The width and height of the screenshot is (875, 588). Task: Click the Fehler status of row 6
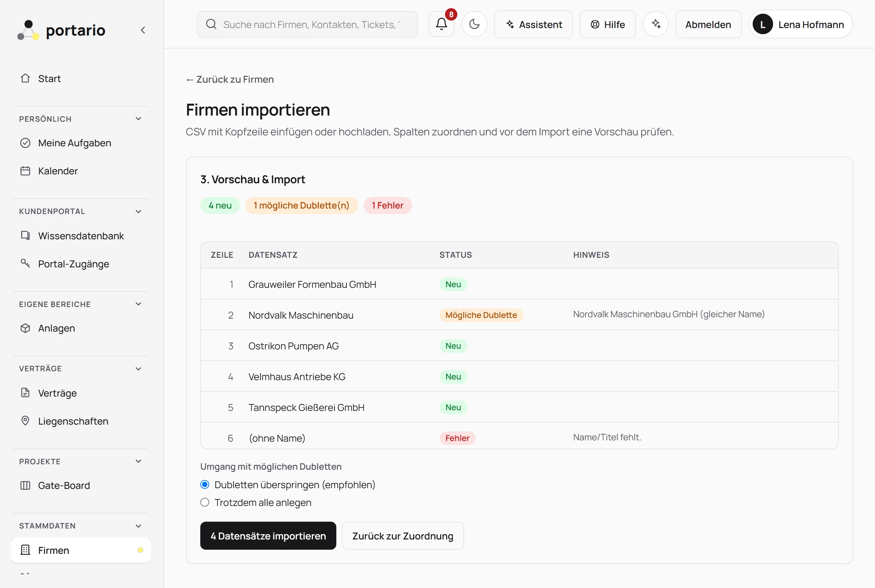point(457,438)
